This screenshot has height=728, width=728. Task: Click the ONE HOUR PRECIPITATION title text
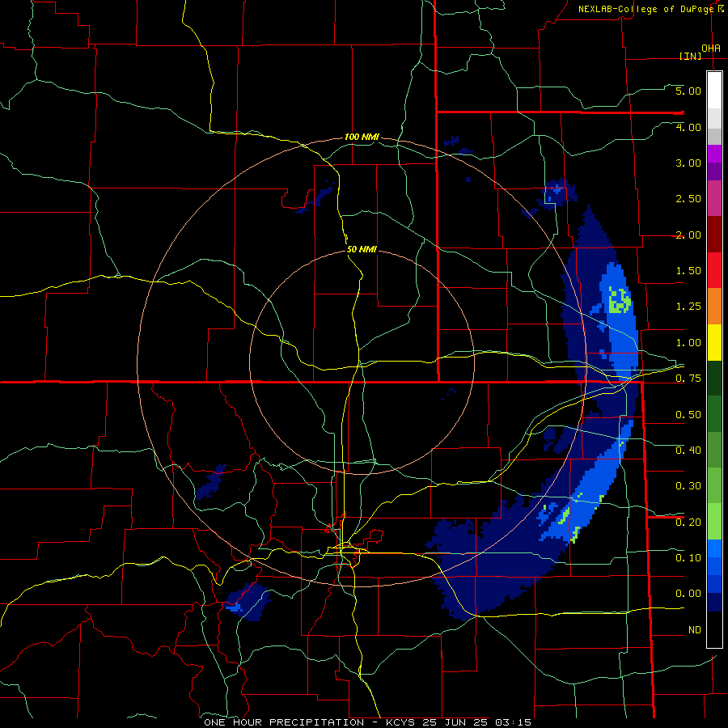pos(284,722)
